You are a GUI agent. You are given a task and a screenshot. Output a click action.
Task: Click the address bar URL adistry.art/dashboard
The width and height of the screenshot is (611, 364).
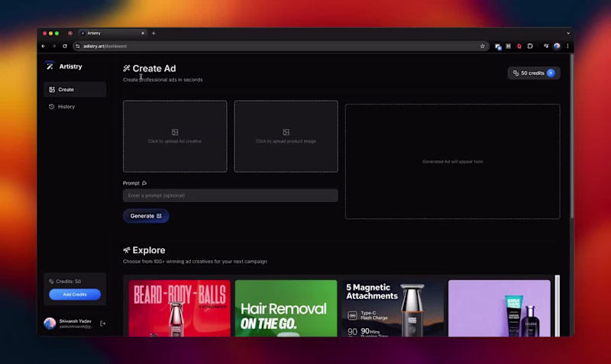105,47
